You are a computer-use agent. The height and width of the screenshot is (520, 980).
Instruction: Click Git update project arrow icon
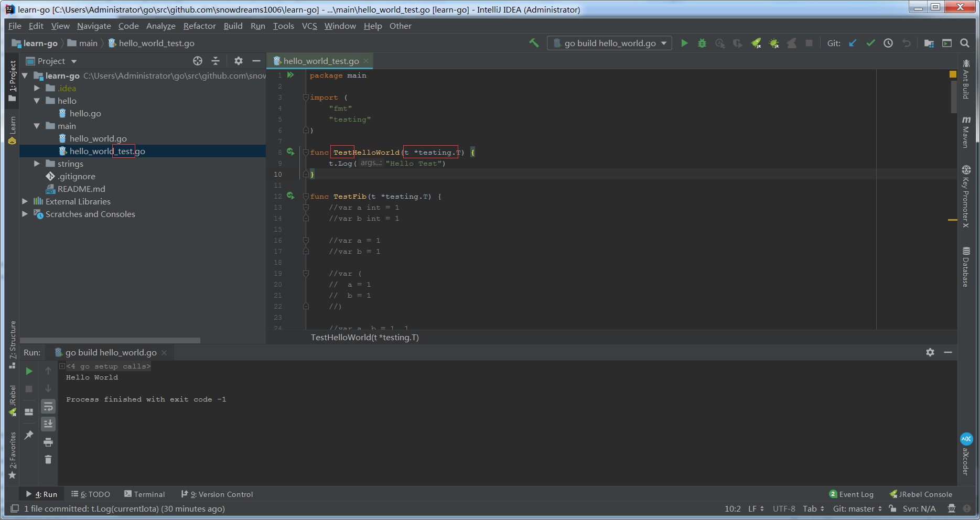coord(853,43)
